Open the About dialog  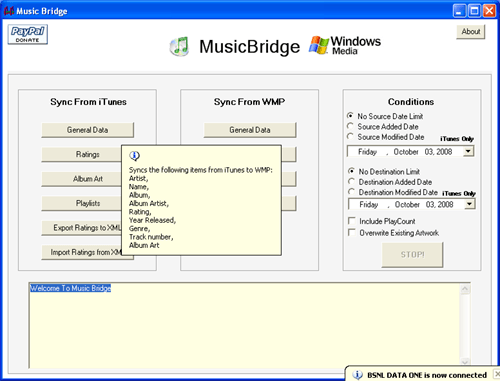pos(471,32)
